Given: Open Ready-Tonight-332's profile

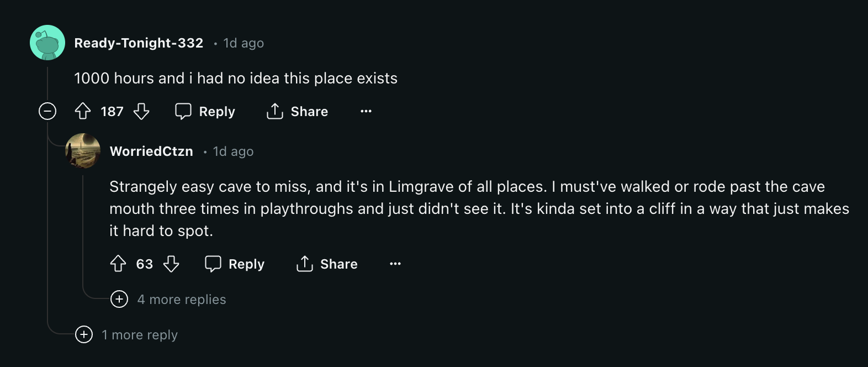Looking at the screenshot, I should (x=139, y=43).
